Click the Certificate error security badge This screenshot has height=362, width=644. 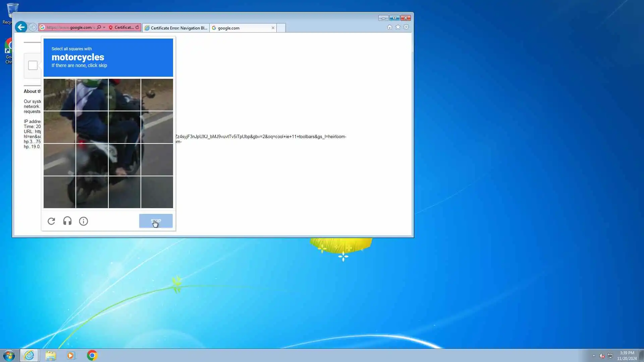tap(121, 27)
